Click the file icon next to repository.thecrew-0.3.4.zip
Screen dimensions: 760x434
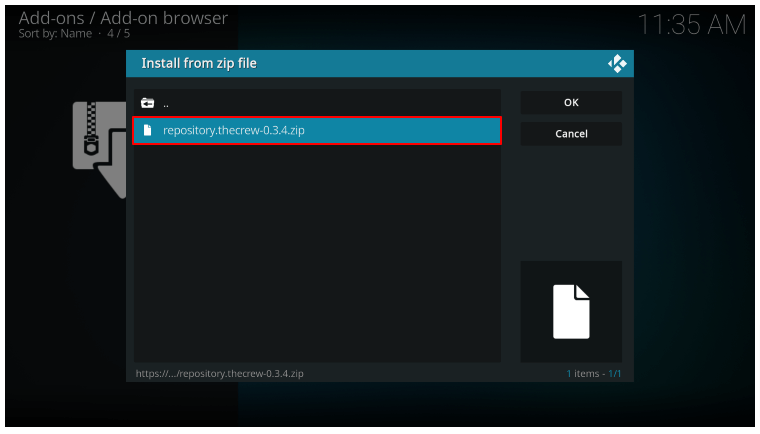coord(148,131)
